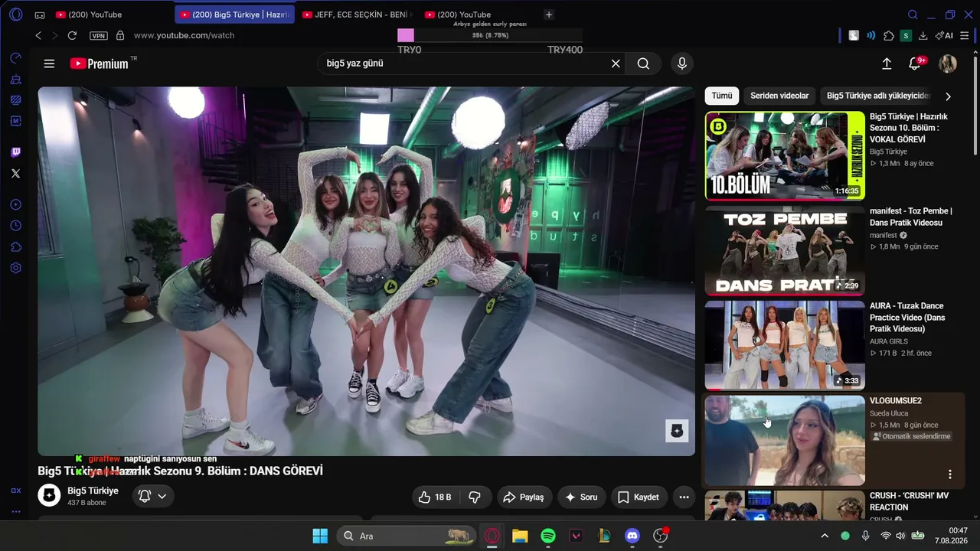Image resolution: width=980 pixels, height=551 pixels.
Task: Open the browser downloads arrow icon
Action: point(923,35)
